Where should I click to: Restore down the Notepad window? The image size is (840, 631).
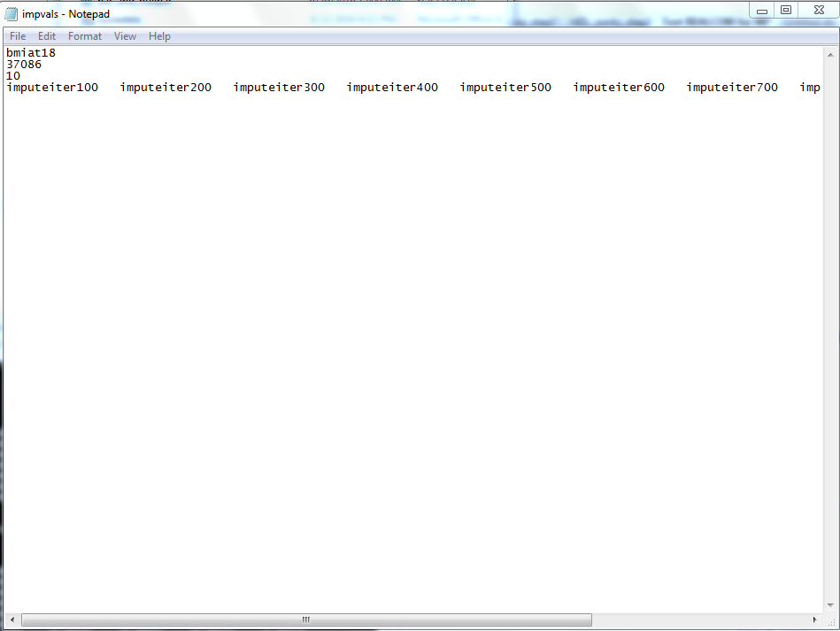pyautogui.click(x=785, y=10)
